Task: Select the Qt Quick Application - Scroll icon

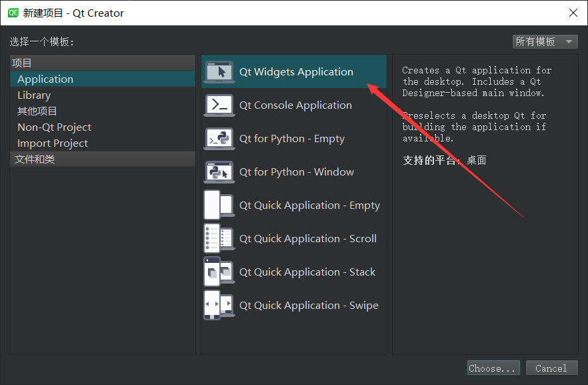Action: 219,239
